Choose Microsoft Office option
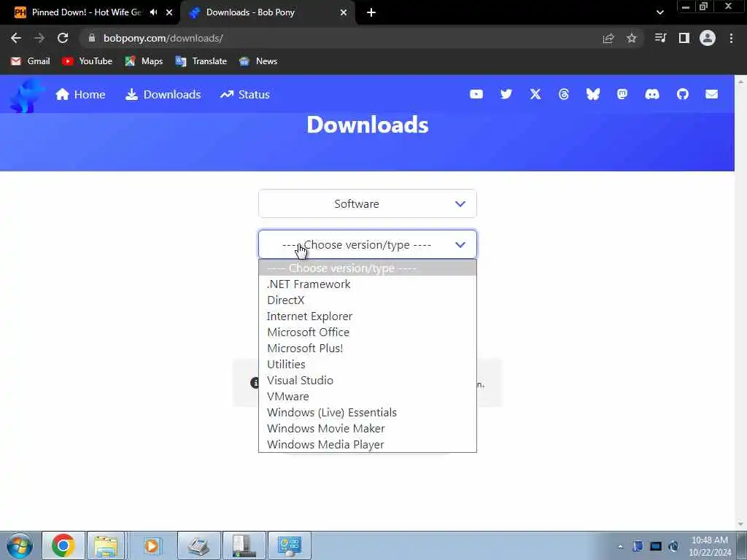The width and height of the screenshot is (747, 560). pos(368,332)
